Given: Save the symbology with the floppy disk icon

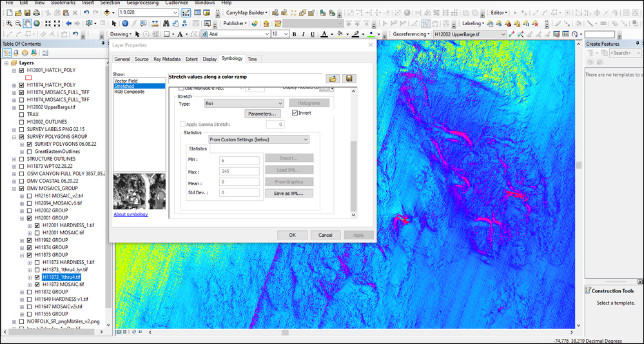Looking at the screenshot, I should coord(349,79).
